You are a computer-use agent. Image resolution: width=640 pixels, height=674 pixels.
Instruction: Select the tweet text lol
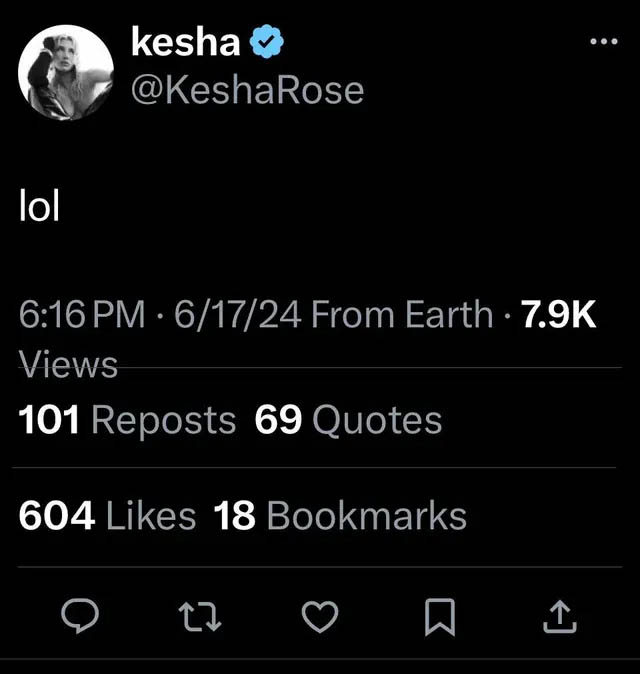39,205
